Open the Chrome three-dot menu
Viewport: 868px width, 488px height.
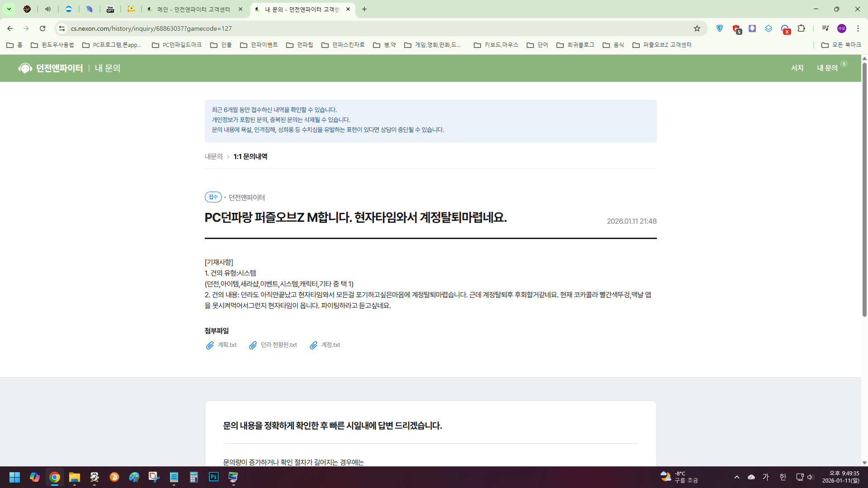click(x=858, y=28)
